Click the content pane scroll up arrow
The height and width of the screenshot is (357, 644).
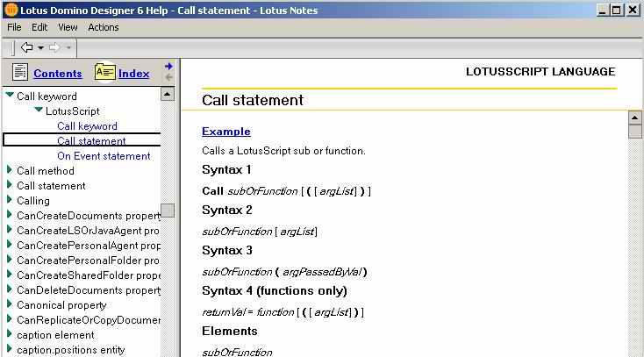point(635,118)
